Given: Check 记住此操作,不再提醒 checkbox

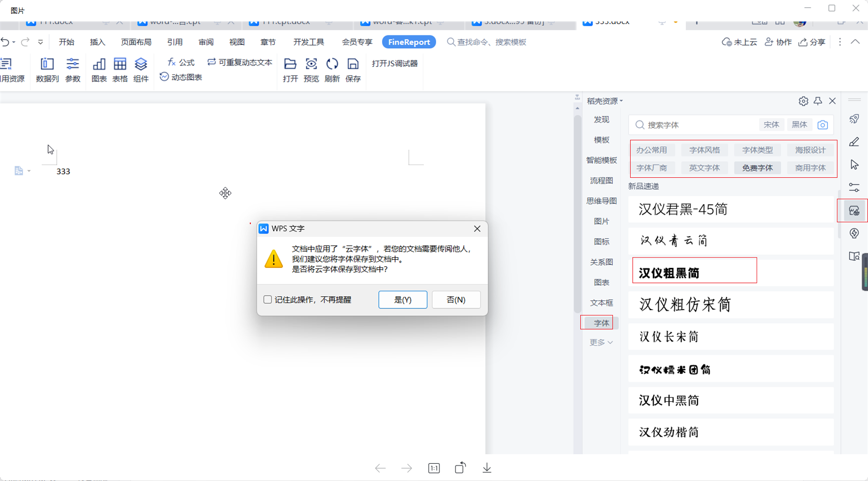Looking at the screenshot, I should [x=267, y=299].
